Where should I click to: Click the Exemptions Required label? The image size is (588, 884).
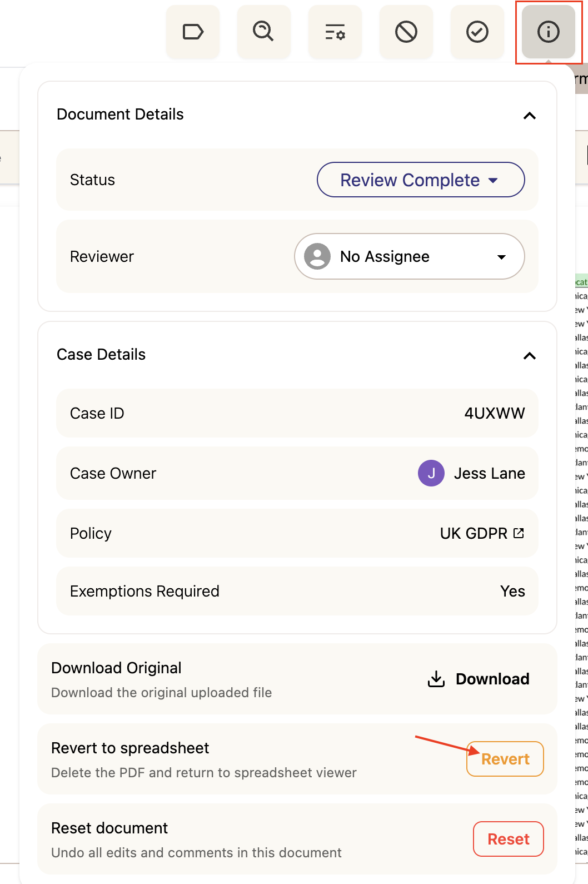(x=144, y=592)
